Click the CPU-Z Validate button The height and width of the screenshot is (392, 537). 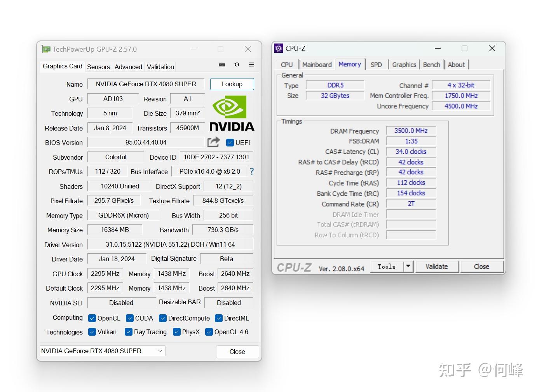(x=436, y=267)
